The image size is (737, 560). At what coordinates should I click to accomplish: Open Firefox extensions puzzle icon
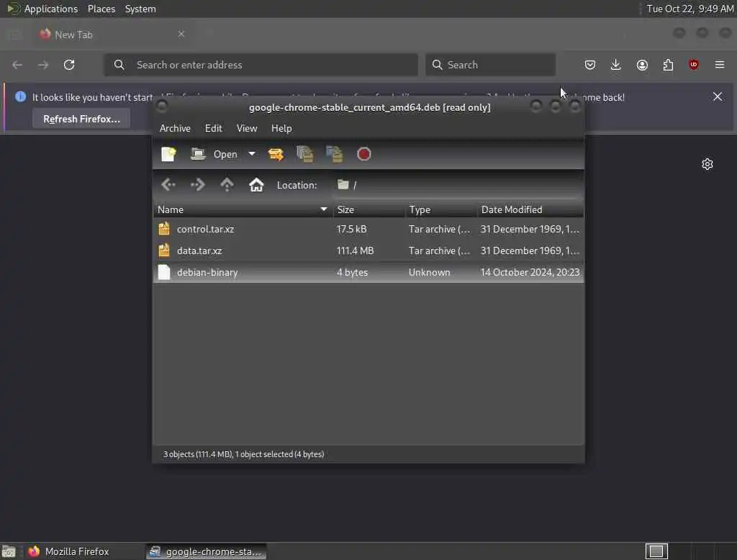point(668,65)
